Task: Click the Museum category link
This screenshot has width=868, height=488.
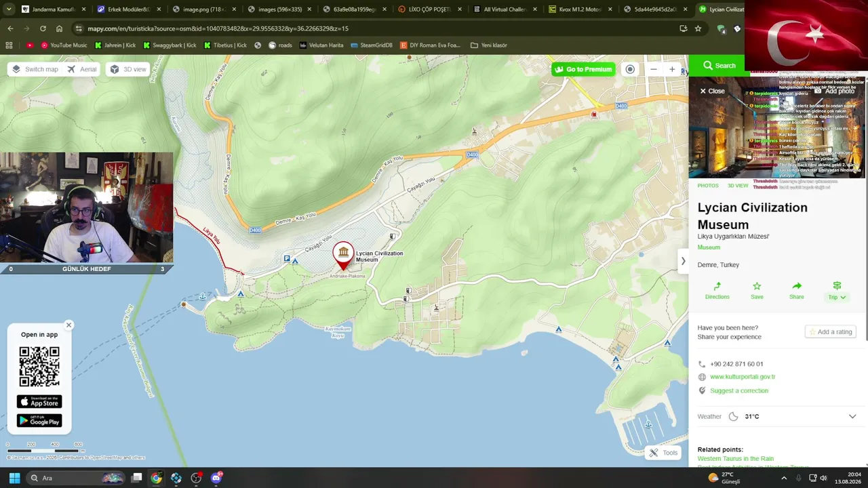Action: [x=709, y=247]
